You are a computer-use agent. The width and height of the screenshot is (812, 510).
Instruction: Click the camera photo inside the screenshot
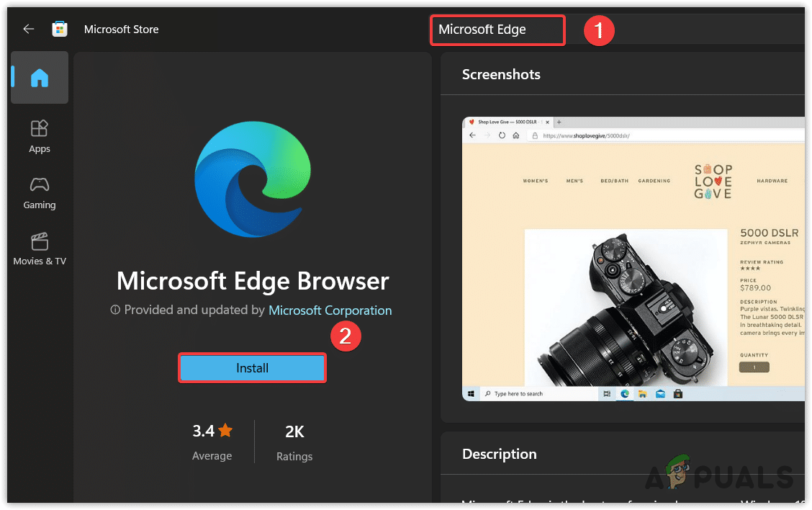(626, 306)
